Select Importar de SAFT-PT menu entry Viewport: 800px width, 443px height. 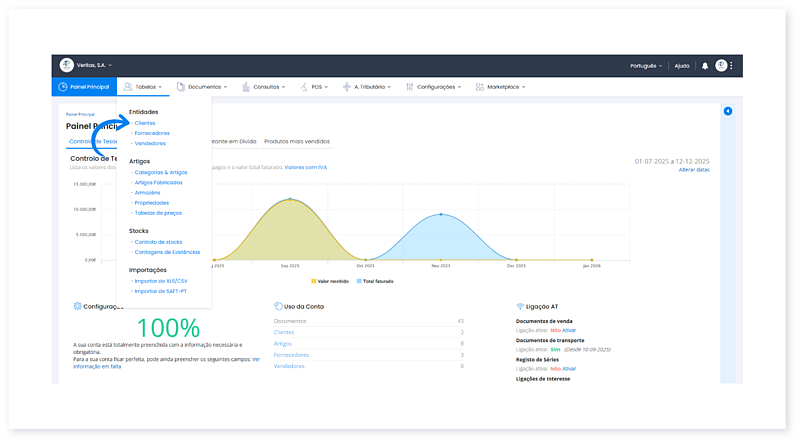tap(160, 292)
